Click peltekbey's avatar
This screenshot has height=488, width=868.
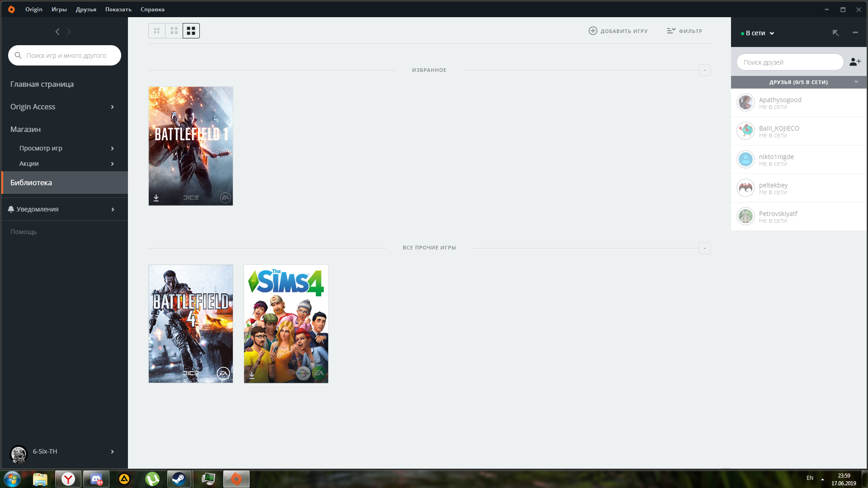coord(745,188)
